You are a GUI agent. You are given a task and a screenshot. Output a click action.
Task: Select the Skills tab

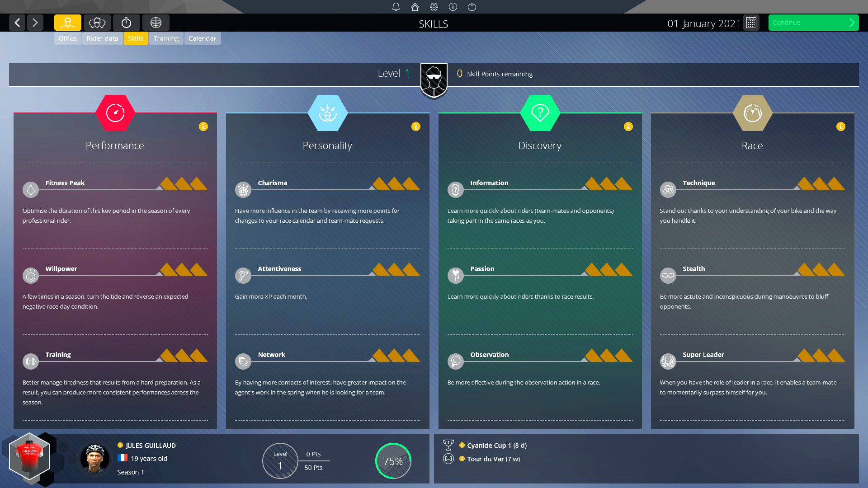(135, 38)
